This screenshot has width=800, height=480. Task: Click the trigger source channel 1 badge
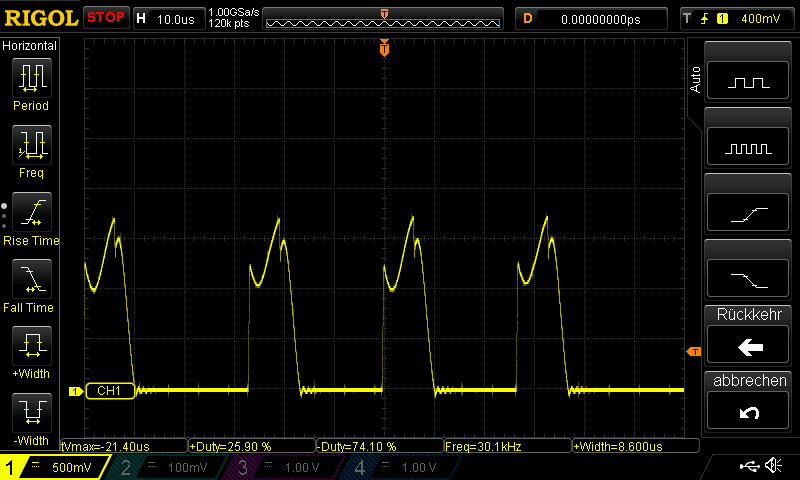coord(722,19)
